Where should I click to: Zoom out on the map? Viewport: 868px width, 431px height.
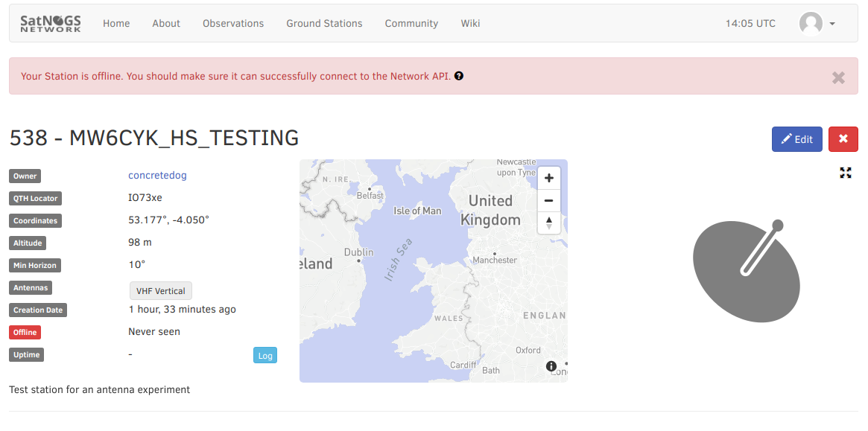click(549, 200)
